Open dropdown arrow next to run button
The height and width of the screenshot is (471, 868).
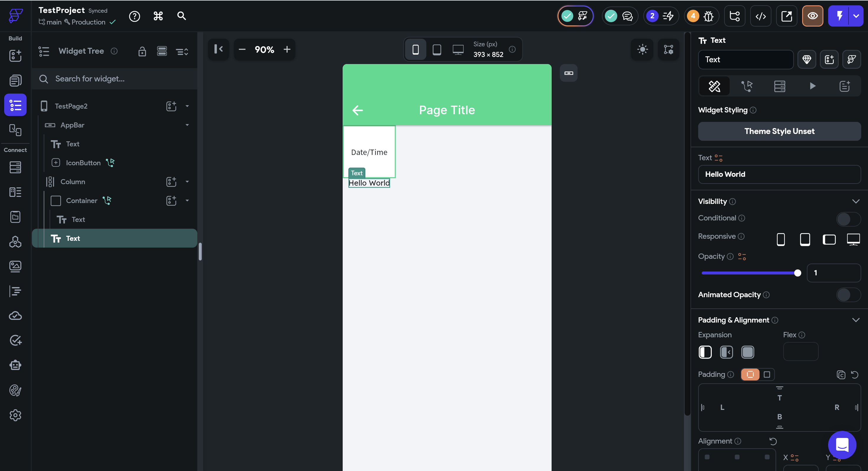pyautogui.click(x=856, y=16)
